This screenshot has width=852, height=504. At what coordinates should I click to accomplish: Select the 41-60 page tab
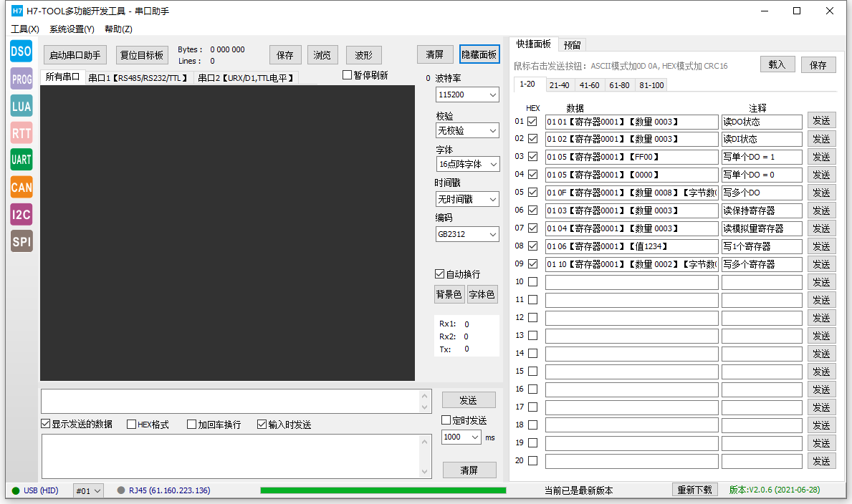(589, 85)
